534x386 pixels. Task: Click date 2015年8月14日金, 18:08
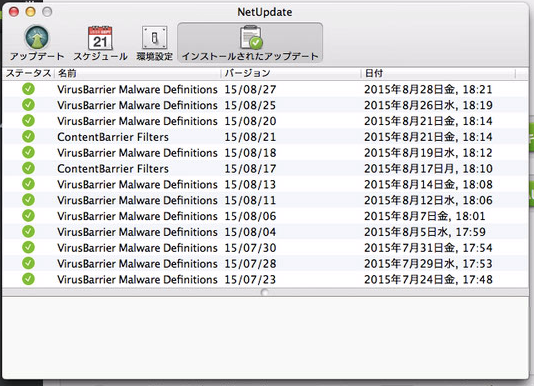click(428, 184)
